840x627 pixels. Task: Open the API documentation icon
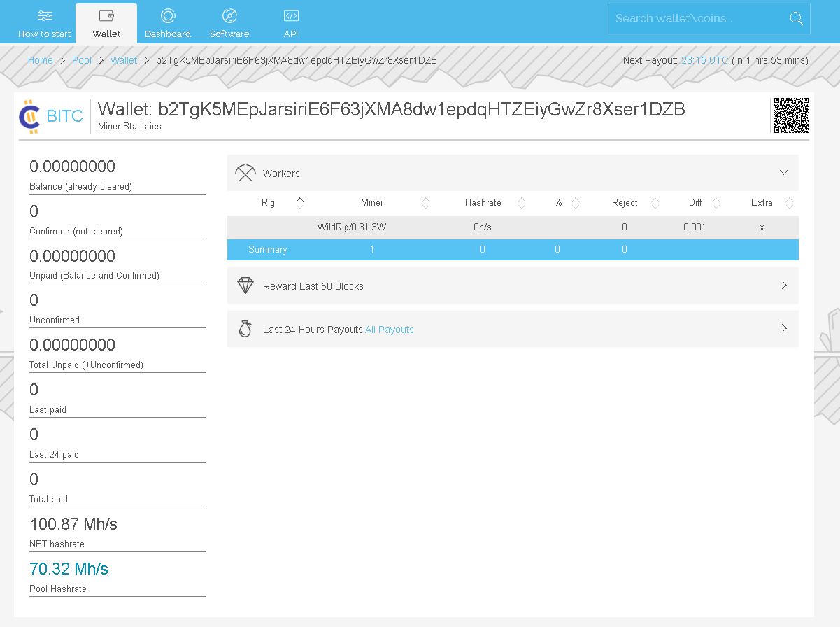point(290,15)
